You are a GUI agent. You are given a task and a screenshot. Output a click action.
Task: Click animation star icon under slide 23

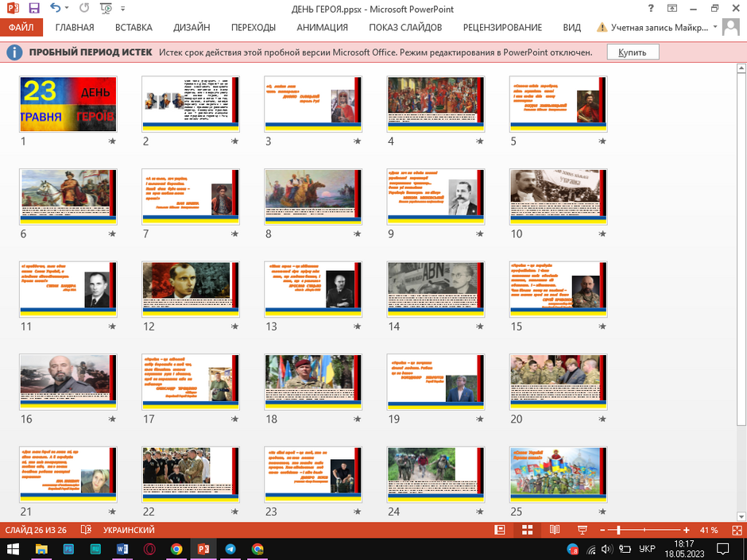[x=358, y=512]
